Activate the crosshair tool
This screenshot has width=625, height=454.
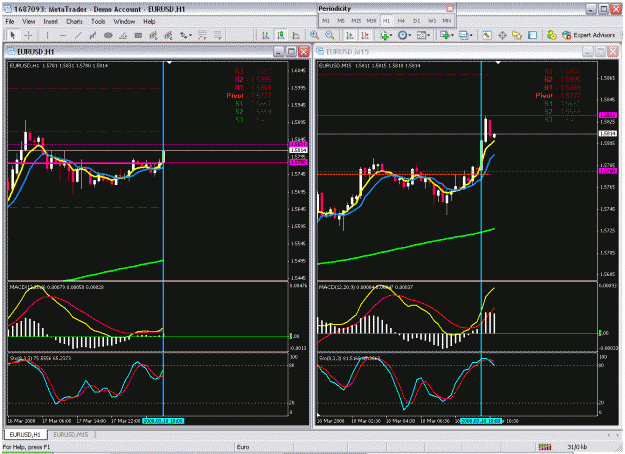28,35
